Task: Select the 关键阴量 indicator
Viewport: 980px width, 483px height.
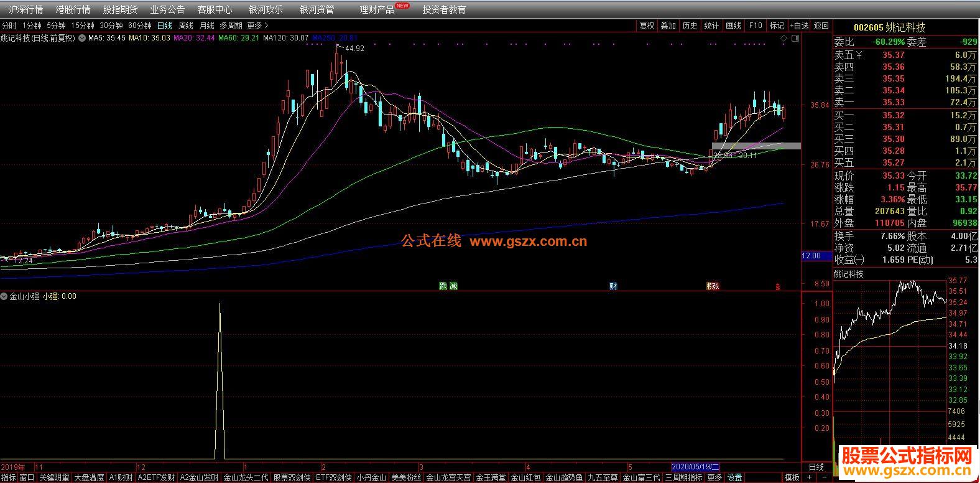Action: [55, 477]
